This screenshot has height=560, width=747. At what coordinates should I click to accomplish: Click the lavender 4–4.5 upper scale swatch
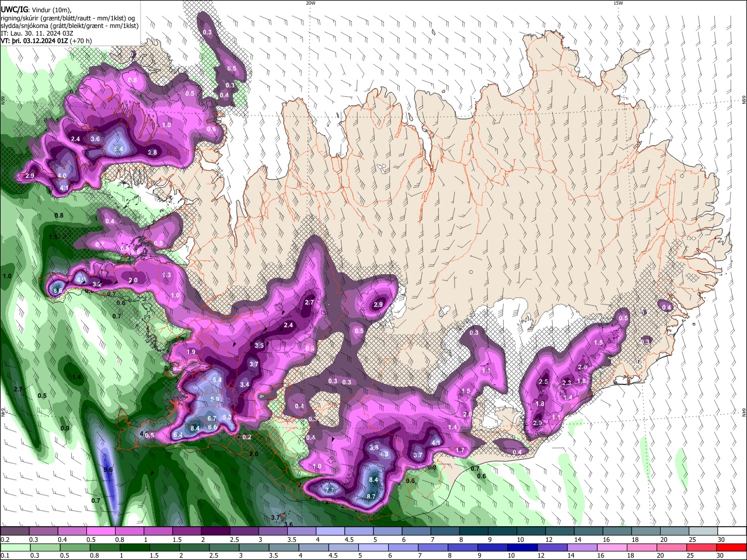click(x=329, y=531)
